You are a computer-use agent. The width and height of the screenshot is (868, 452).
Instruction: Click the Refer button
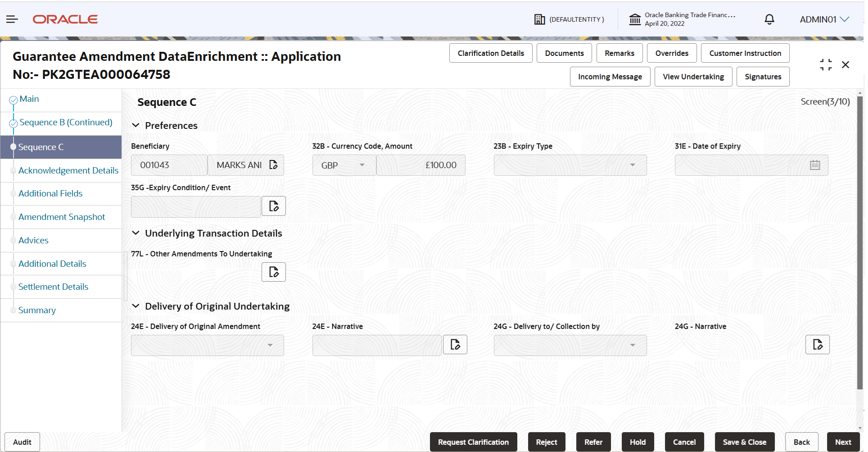[593, 442]
